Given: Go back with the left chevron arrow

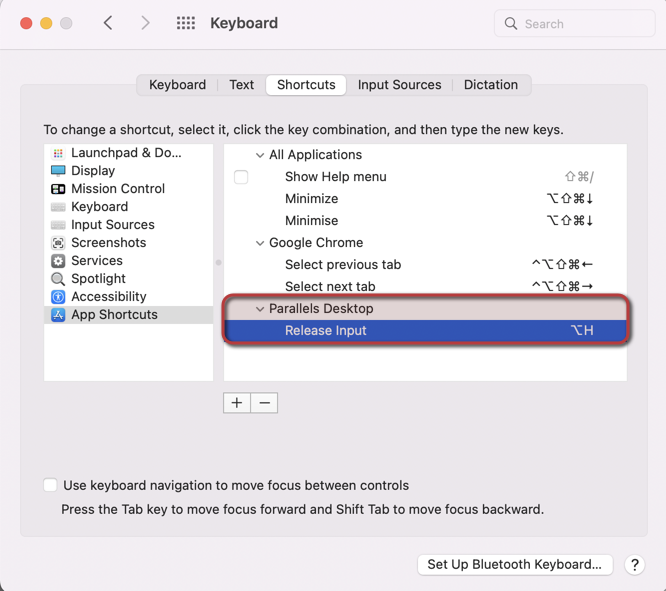Looking at the screenshot, I should (x=108, y=23).
